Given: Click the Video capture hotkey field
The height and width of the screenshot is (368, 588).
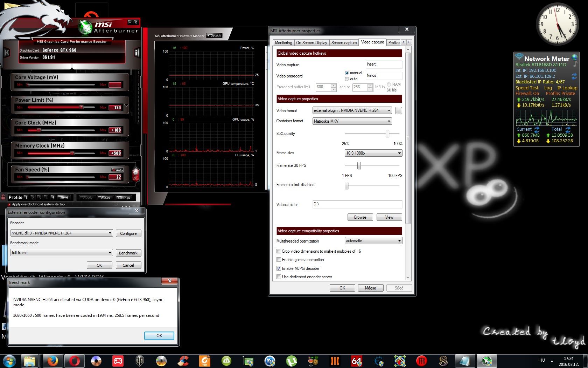Looking at the screenshot, I should point(384,64).
